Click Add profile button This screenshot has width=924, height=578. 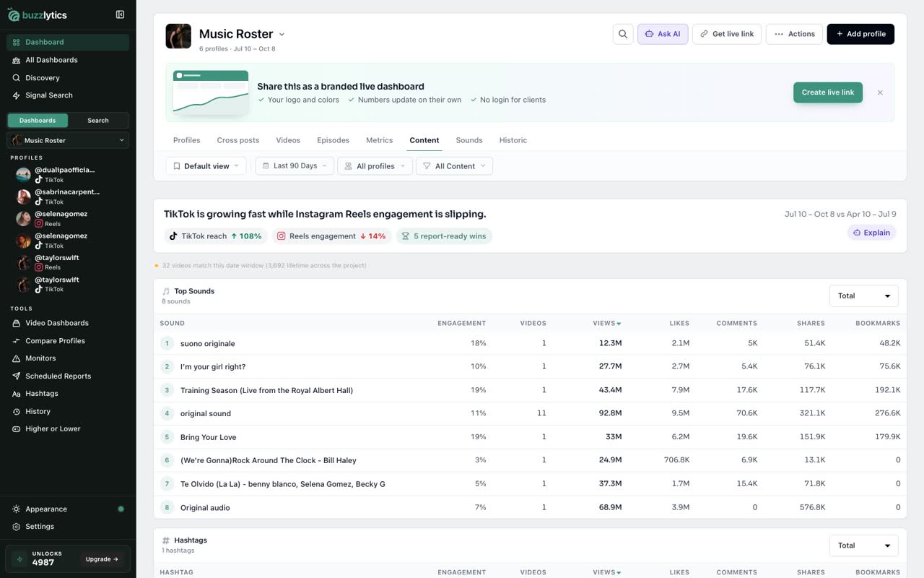(x=860, y=34)
